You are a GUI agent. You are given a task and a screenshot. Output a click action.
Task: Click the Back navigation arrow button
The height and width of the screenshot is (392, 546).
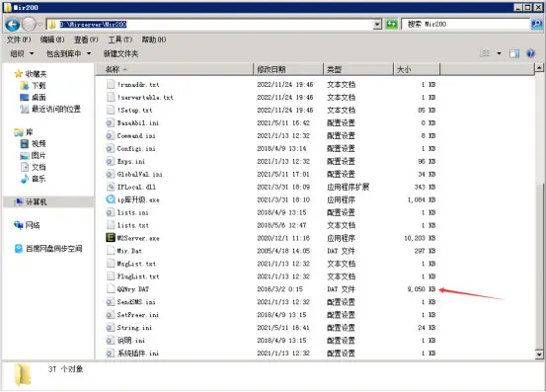(13, 25)
